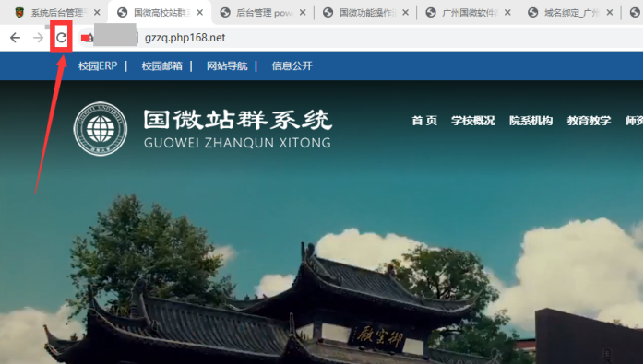Image resolution: width=644 pixels, height=364 pixels.
Task: Open the 校园邮箱 link
Action: coord(161,66)
